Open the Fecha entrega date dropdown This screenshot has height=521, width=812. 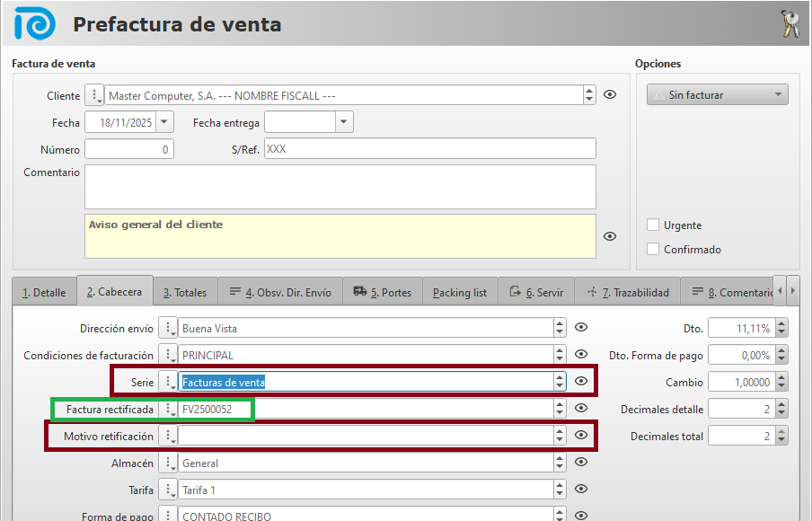tap(343, 122)
